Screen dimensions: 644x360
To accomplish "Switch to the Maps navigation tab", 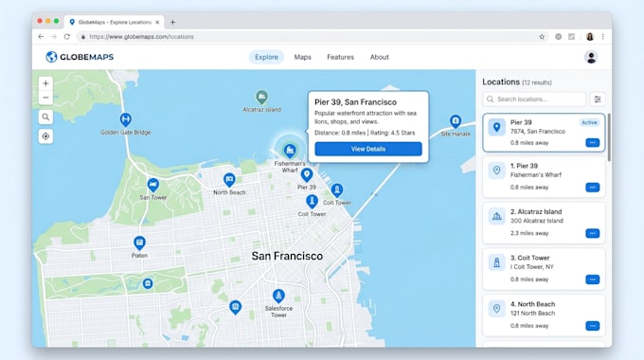I will pos(303,57).
